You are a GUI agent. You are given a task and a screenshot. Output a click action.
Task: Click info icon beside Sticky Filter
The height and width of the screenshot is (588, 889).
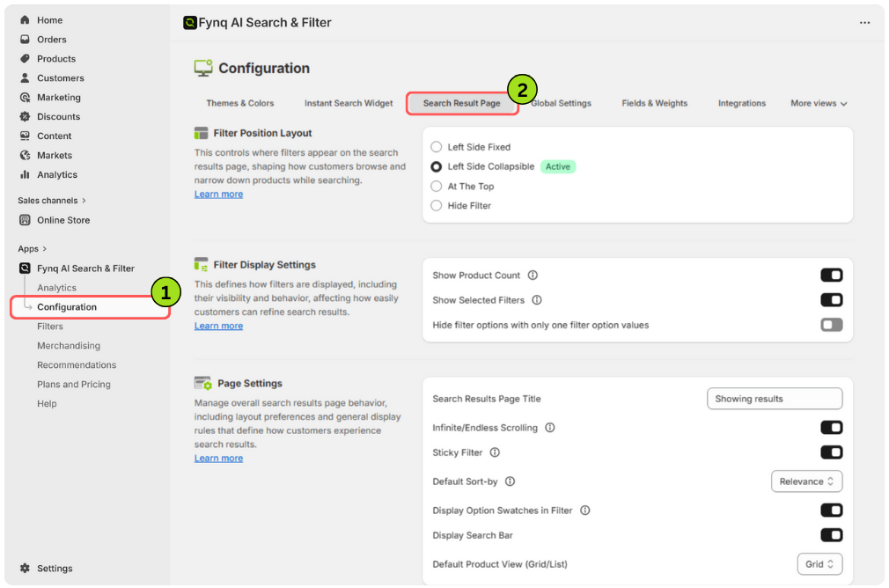click(495, 452)
